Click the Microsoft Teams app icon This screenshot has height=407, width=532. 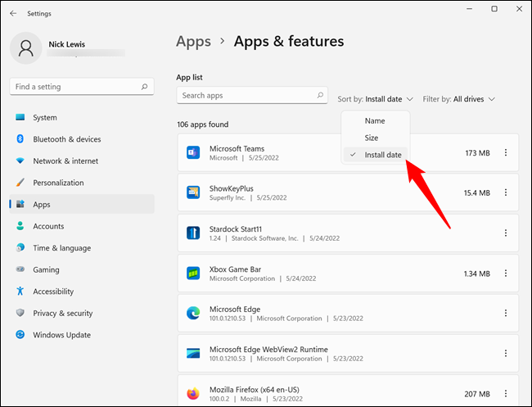(193, 152)
